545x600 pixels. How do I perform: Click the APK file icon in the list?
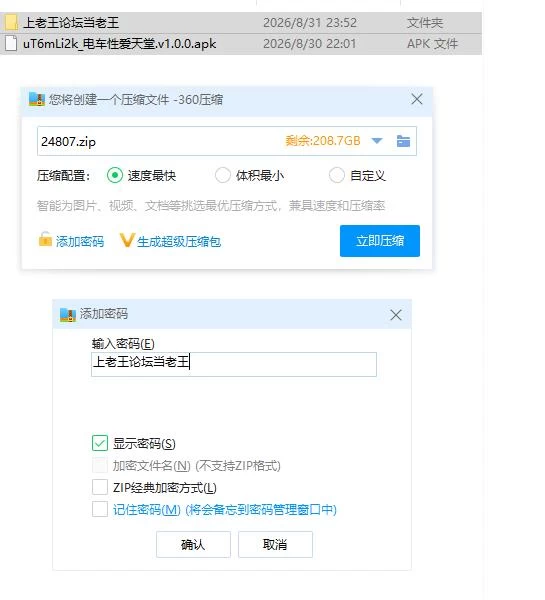point(11,44)
